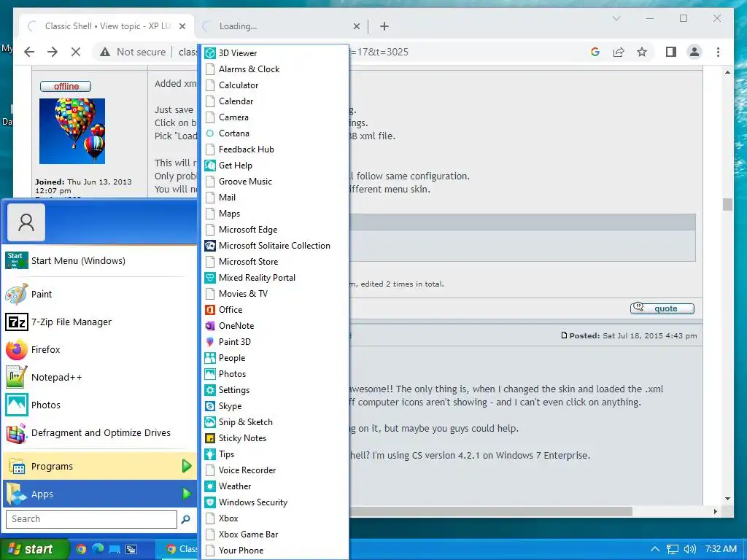Image resolution: width=747 pixels, height=560 pixels.
Task: Switch to the Loading tab
Action: [x=281, y=26]
